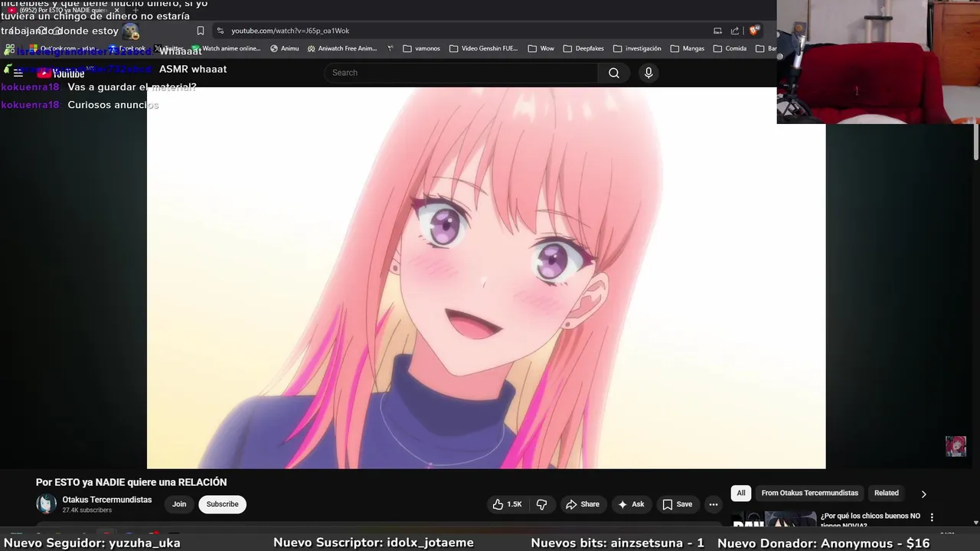This screenshot has height=551, width=980.
Task: Close the Por ESTO ya NADIE tab
Action: (116, 10)
